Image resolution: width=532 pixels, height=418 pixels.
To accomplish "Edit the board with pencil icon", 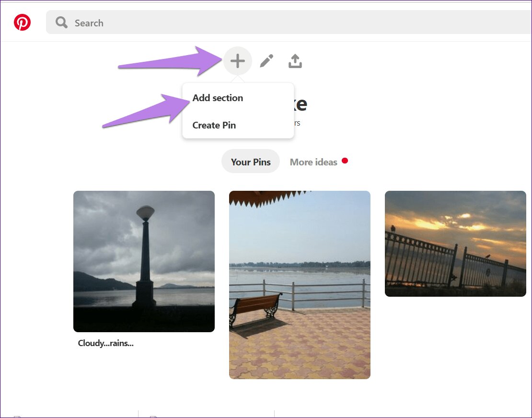I will click(266, 61).
